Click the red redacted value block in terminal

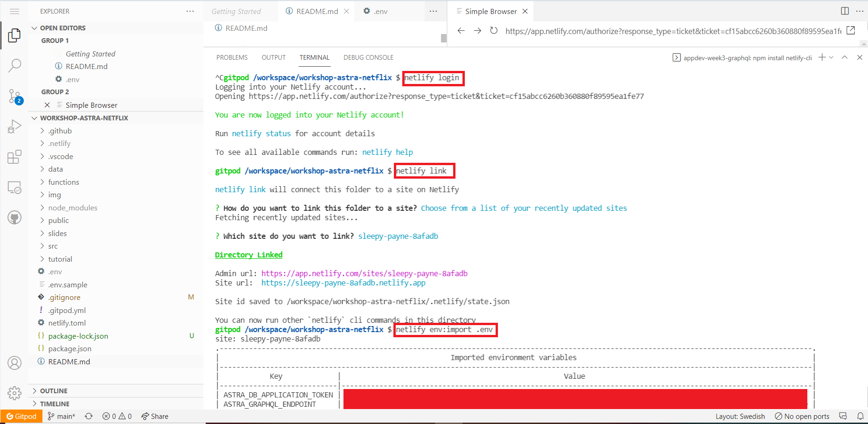575,399
